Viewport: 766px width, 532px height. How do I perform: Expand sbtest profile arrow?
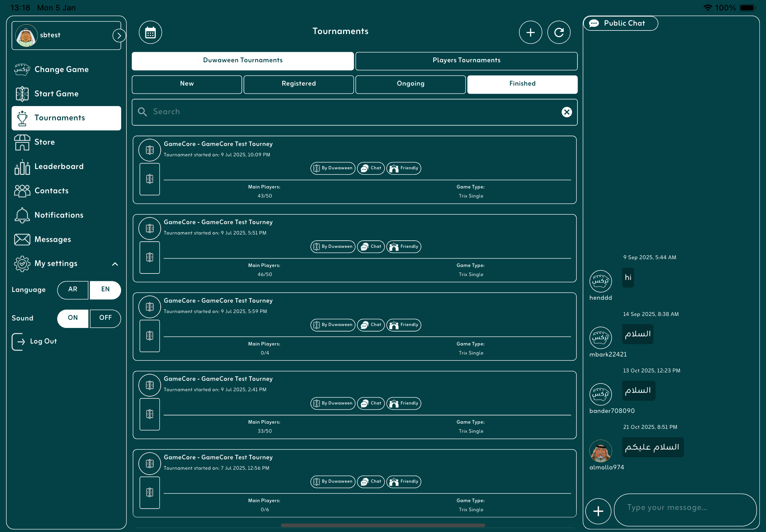(119, 36)
